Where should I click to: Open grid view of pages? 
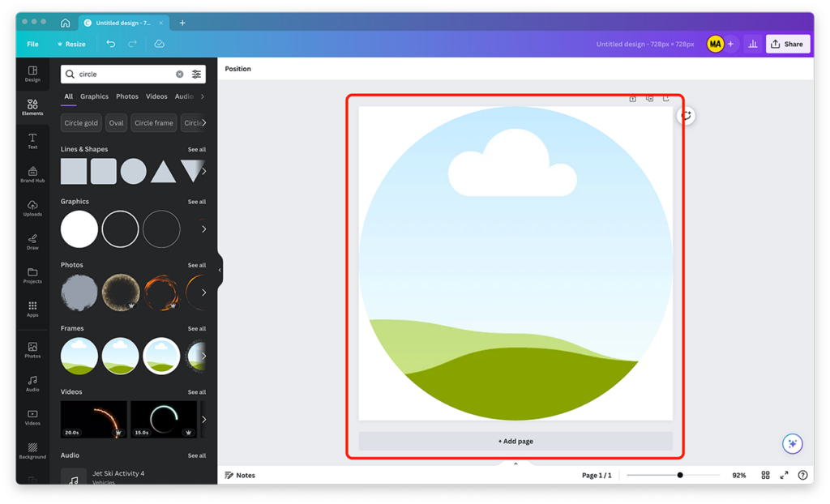[x=765, y=475]
